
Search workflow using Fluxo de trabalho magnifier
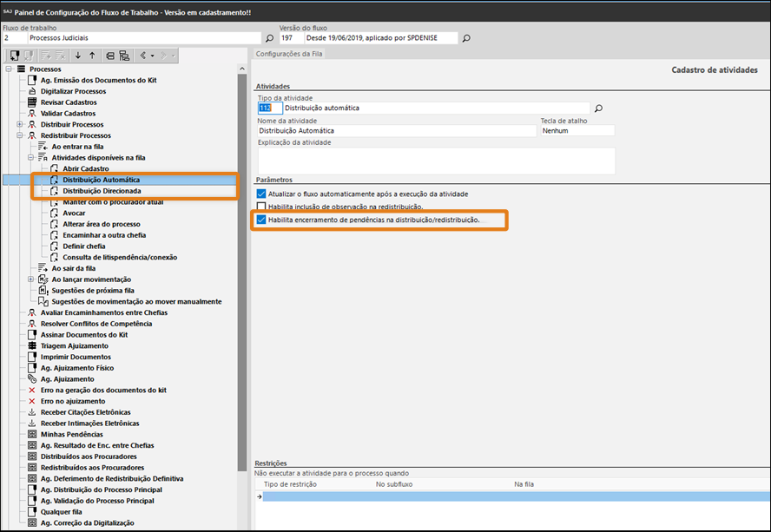[x=269, y=38]
